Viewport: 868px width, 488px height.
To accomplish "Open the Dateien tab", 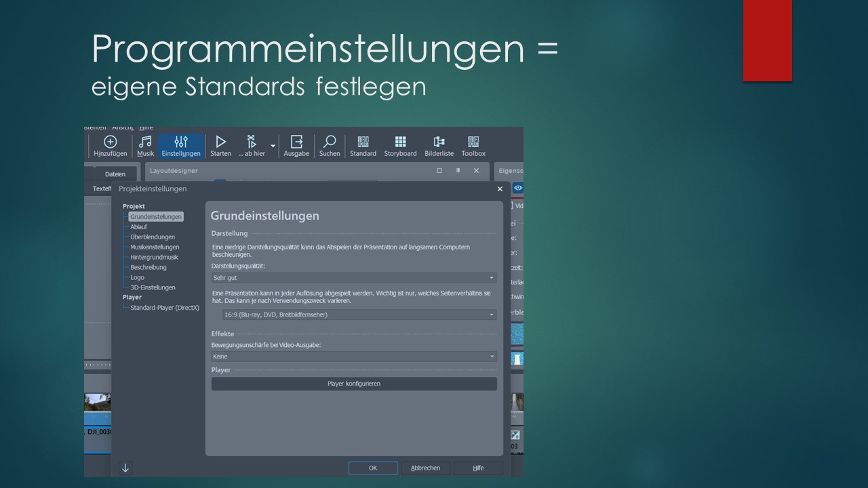I will (115, 174).
